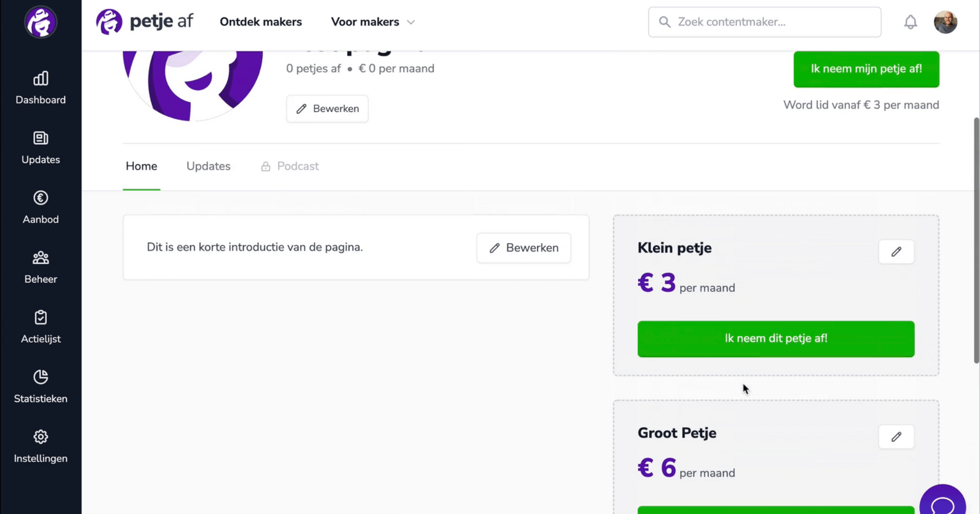Click Ik neem mijn petje af button

pyautogui.click(x=866, y=69)
